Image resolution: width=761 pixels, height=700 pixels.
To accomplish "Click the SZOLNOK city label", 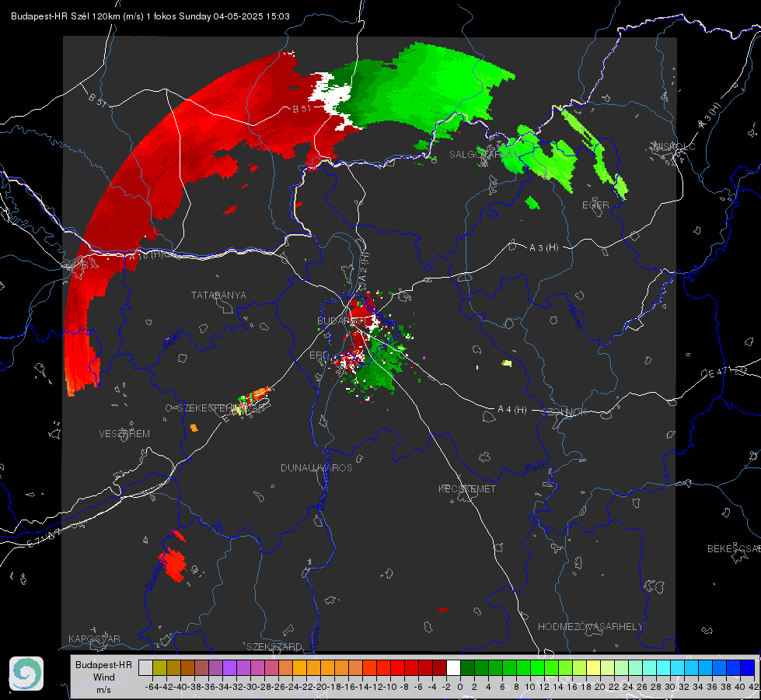I will pos(564,412).
